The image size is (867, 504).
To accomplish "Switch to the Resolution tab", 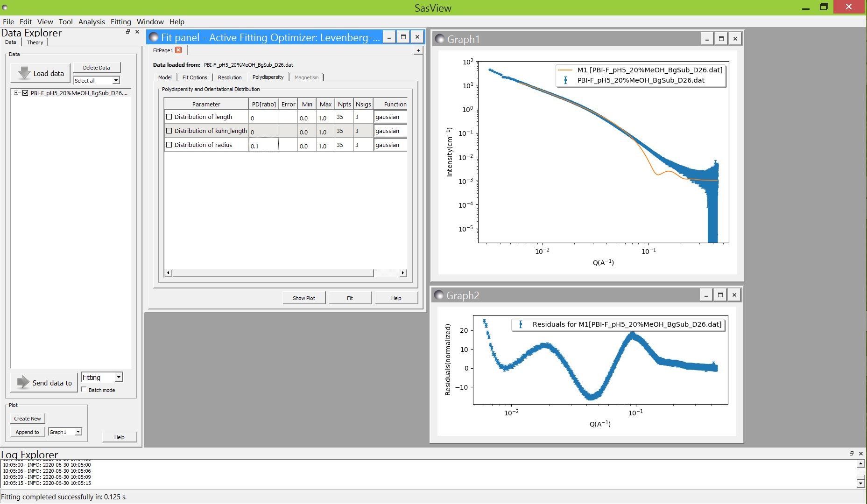I will click(230, 77).
